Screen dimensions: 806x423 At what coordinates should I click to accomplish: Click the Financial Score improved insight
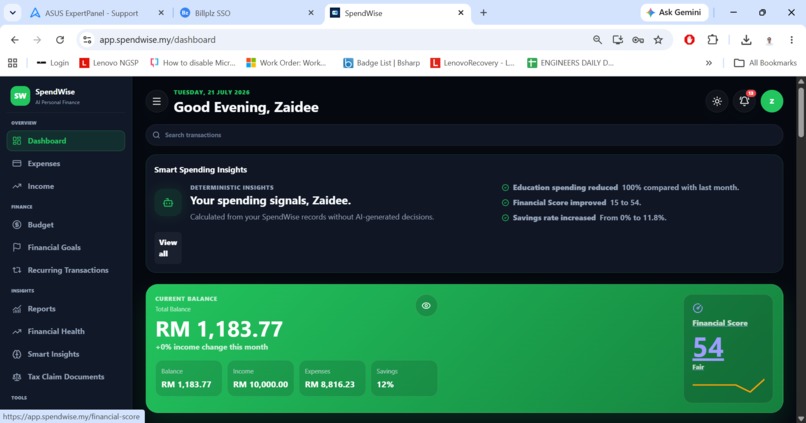pyautogui.click(x=571, y=203)
